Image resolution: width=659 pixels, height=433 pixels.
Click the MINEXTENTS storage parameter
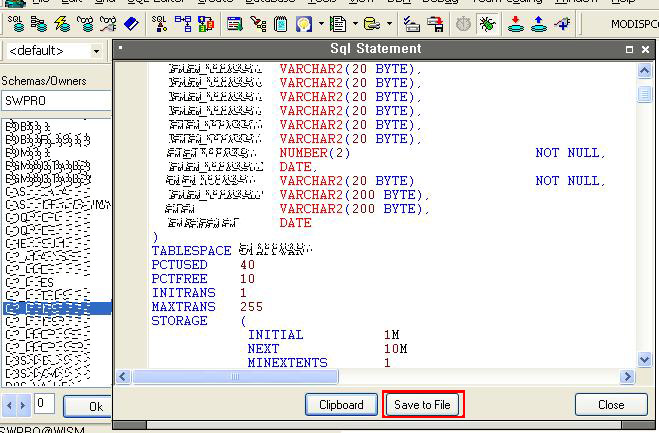point(287,362)
